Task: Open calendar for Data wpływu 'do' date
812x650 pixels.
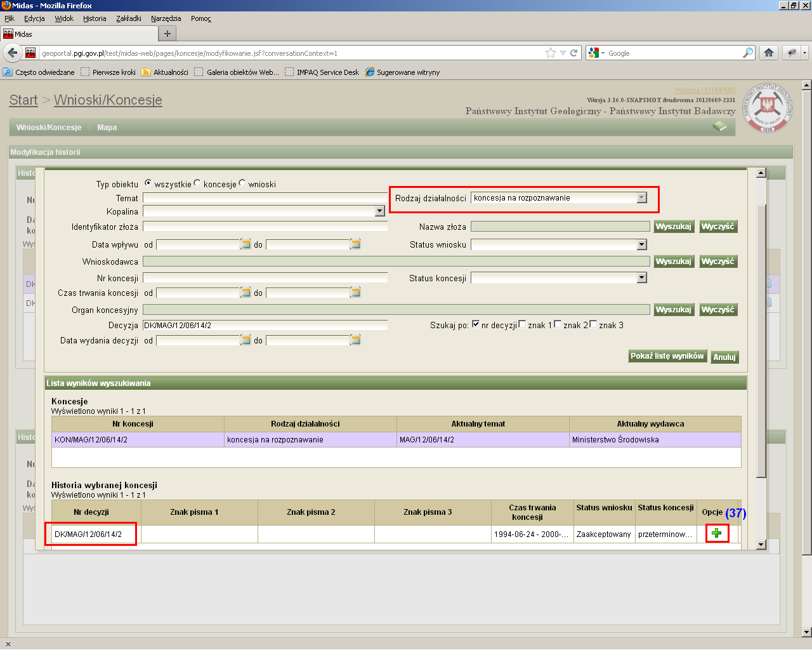Action: [x=355, y=244]
